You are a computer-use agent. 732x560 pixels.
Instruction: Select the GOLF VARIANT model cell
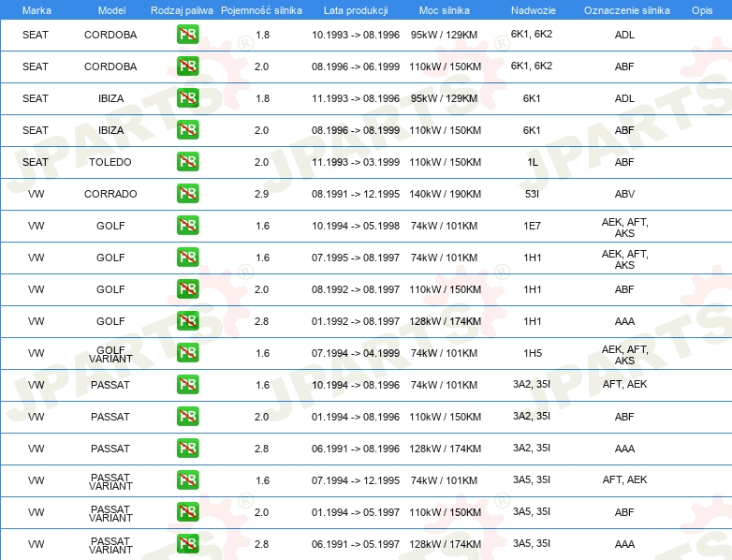(x=110, y=355)
